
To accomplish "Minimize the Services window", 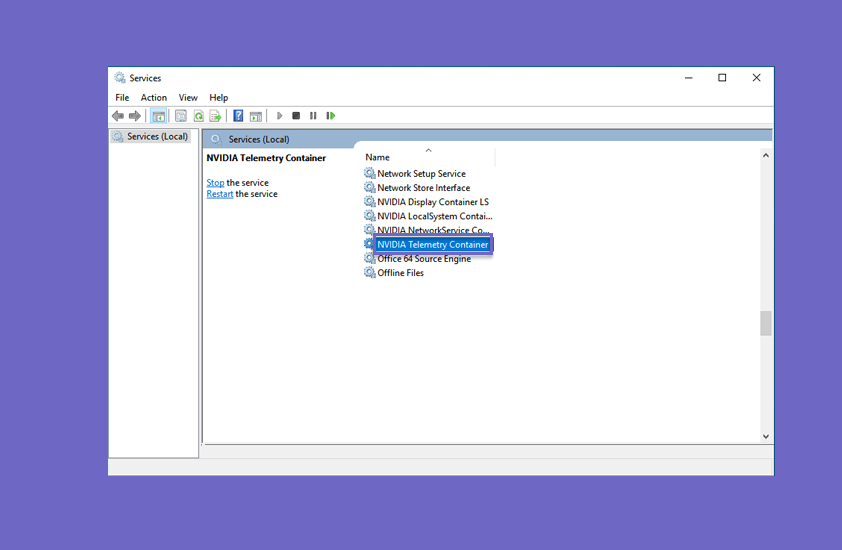I will (688, 78).
